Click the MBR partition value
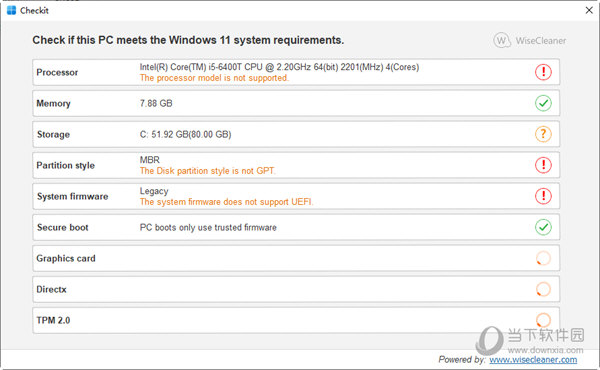600x370 pixels. click(150, 160)
